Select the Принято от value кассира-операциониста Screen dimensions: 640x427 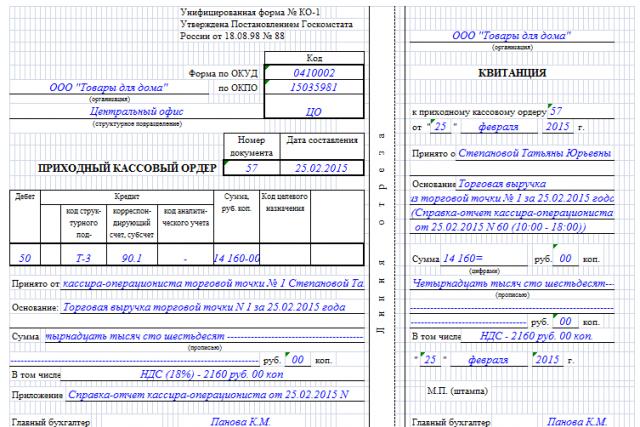click(212, 283)
